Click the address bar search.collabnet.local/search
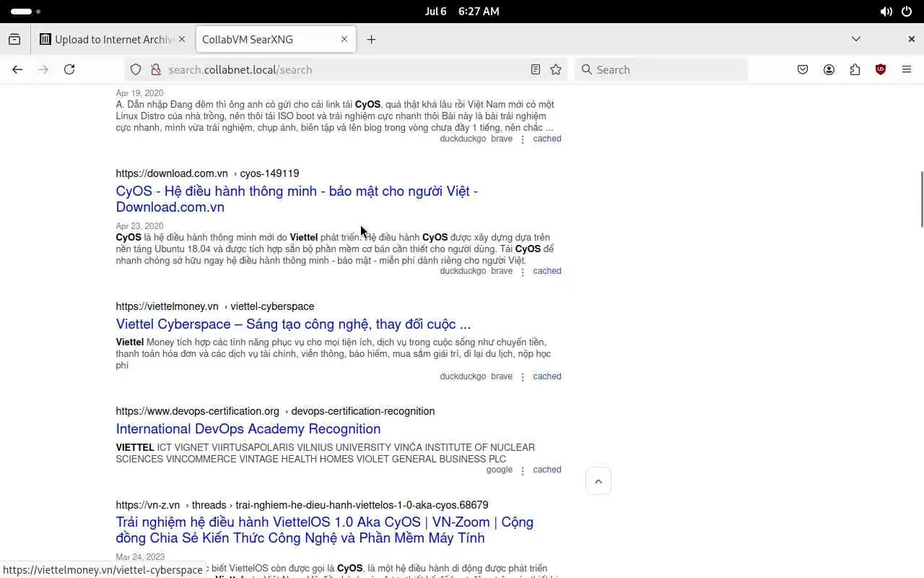Viewport: 924px width, 578px height. click(346, 69)
